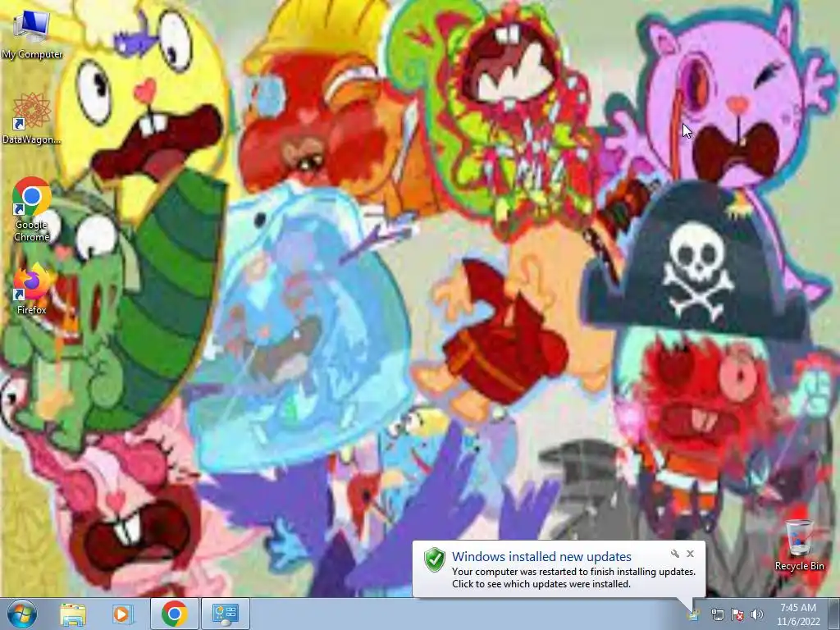Select the Firefox desktop shortcut
Screen dimensions: 840x630
tap(32, 288)
